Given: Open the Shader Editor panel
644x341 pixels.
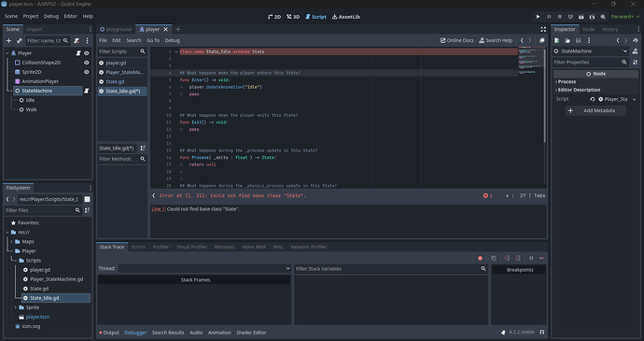Looking at the screenshot, I should point(251,333).
